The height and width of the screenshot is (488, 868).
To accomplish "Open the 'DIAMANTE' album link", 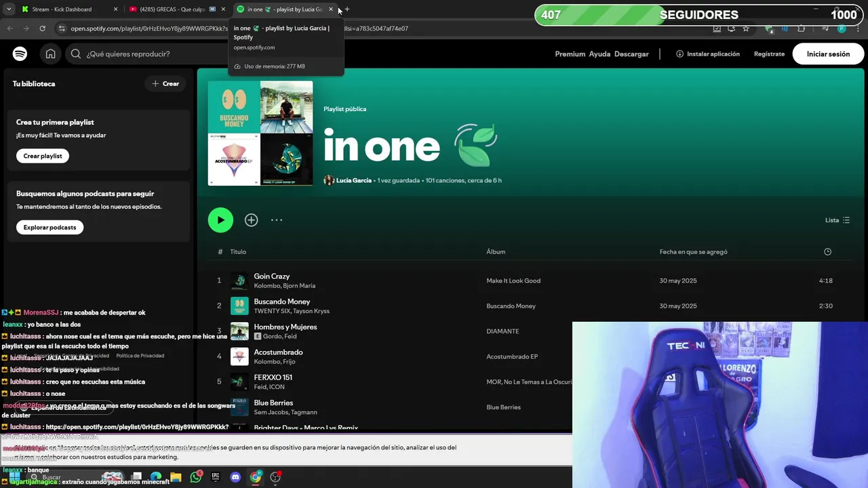I will point(502,331).
